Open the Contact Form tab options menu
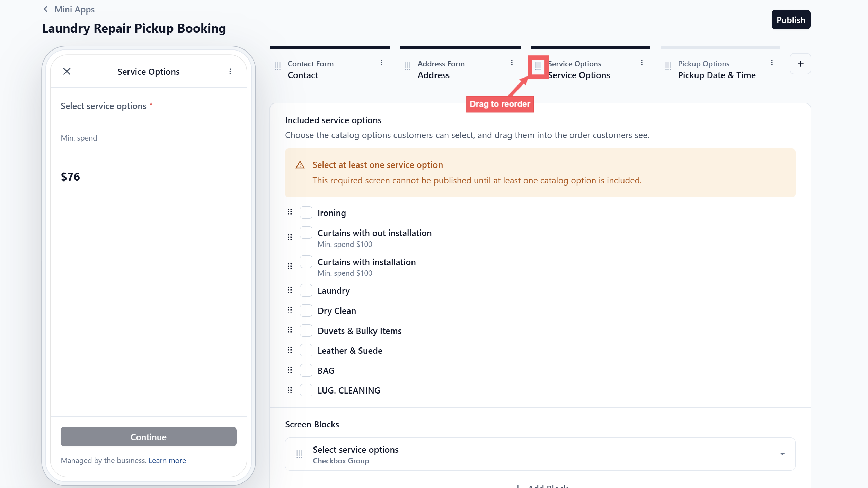Image resolution: width=868 pixels, height=488 pixels. pyautogui.click(x=381, y=63)
